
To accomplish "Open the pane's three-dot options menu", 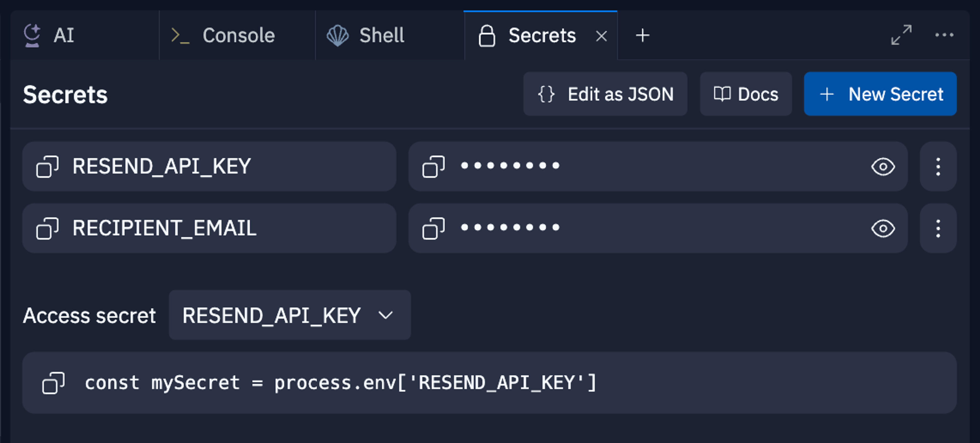I will 944,35.
